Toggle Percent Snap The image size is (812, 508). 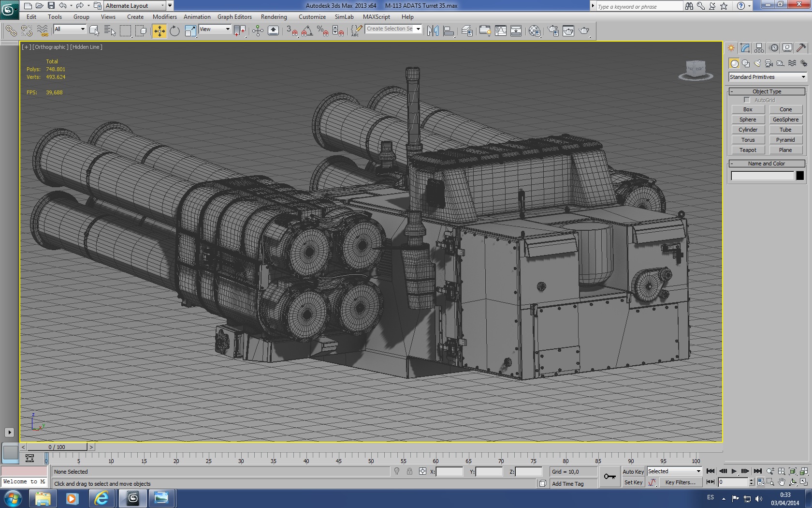tap(322, 31)
